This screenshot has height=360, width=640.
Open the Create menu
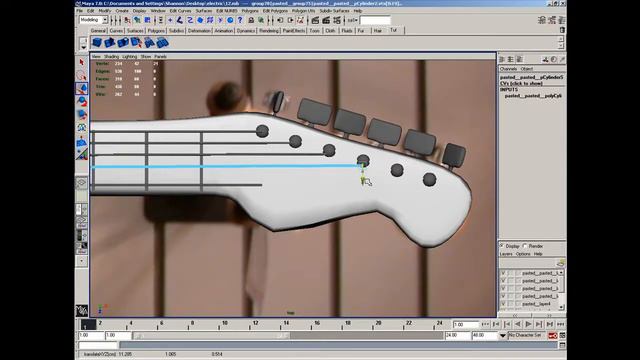(x=122, y=11)
